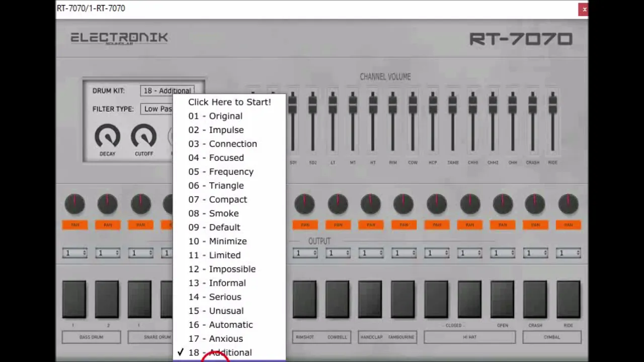Open the output selector for Ride
The width and height of the screenshot is (644, 362).
click(x=568, y=253)
